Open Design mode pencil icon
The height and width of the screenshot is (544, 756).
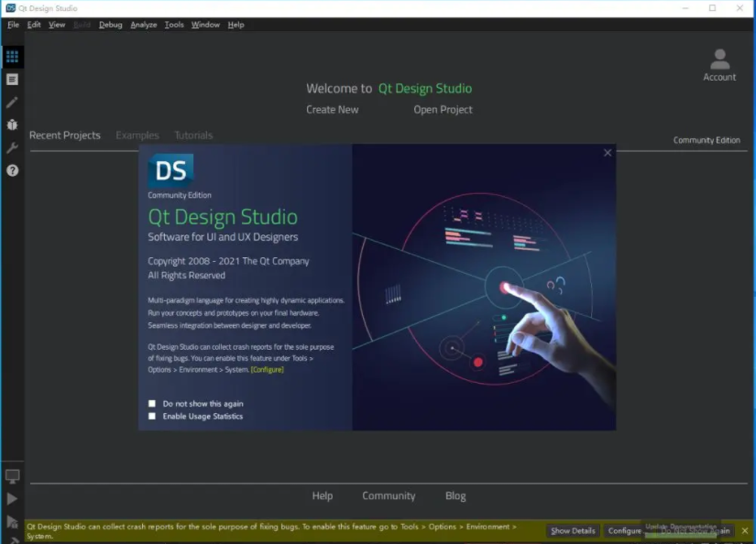pyautogui.click(x=12, y=103)
